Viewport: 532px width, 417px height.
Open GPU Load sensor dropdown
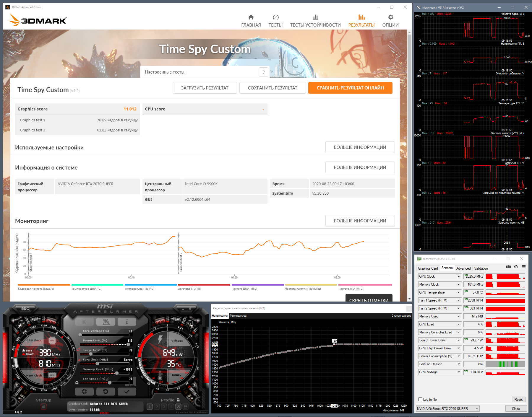pyautogui.click(x=440, y=324)
